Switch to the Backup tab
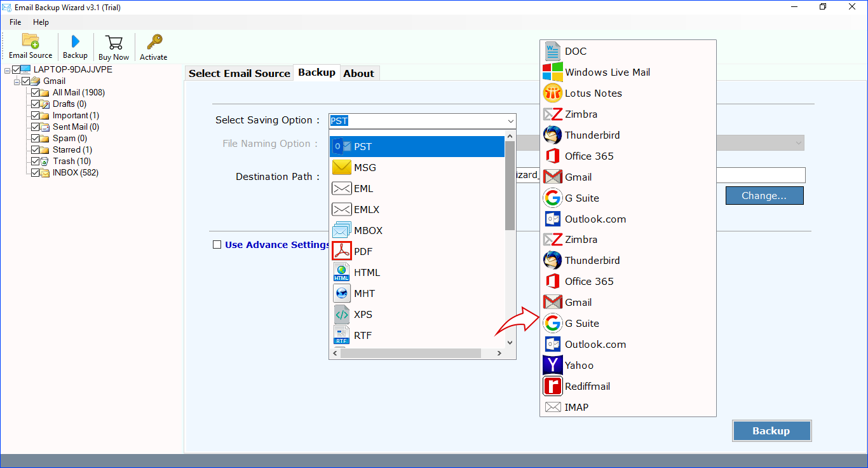868x468 pixels. tap(316, 72)
